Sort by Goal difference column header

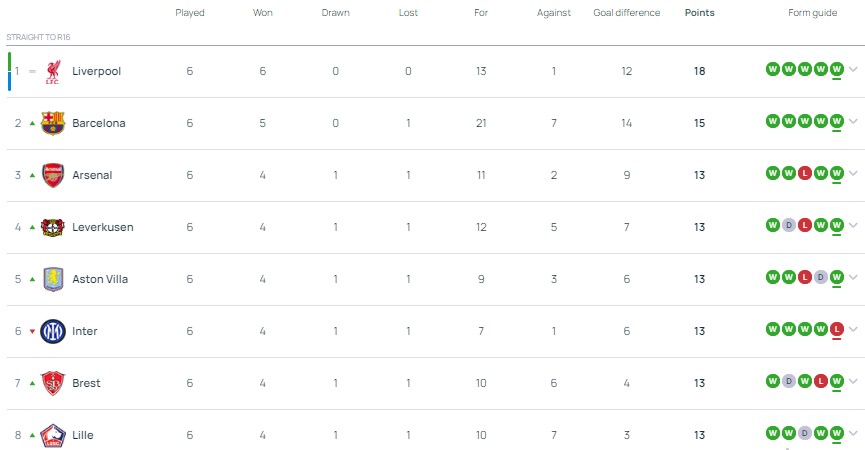pos(627,13)
